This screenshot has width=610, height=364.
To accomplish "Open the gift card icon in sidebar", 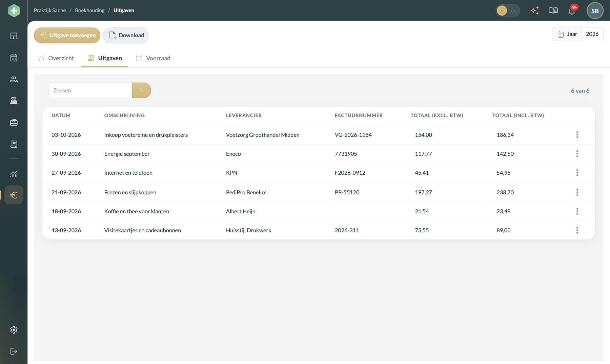I will [x=14, y=123].
